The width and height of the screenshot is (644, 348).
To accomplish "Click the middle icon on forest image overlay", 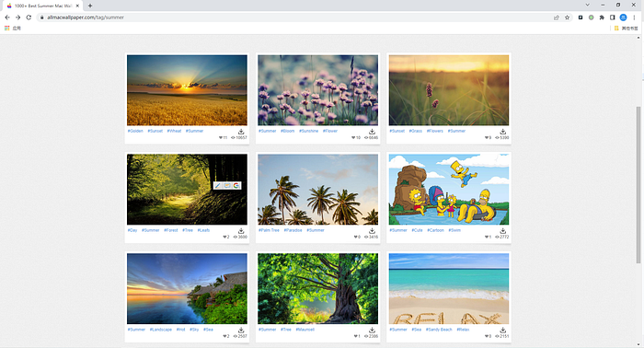I will [227, 186].
